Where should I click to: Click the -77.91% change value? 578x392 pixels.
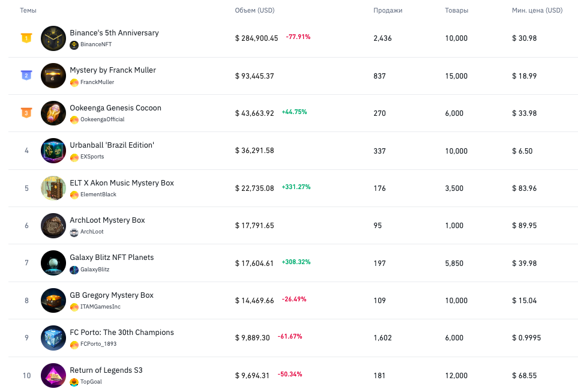point(298,37)
